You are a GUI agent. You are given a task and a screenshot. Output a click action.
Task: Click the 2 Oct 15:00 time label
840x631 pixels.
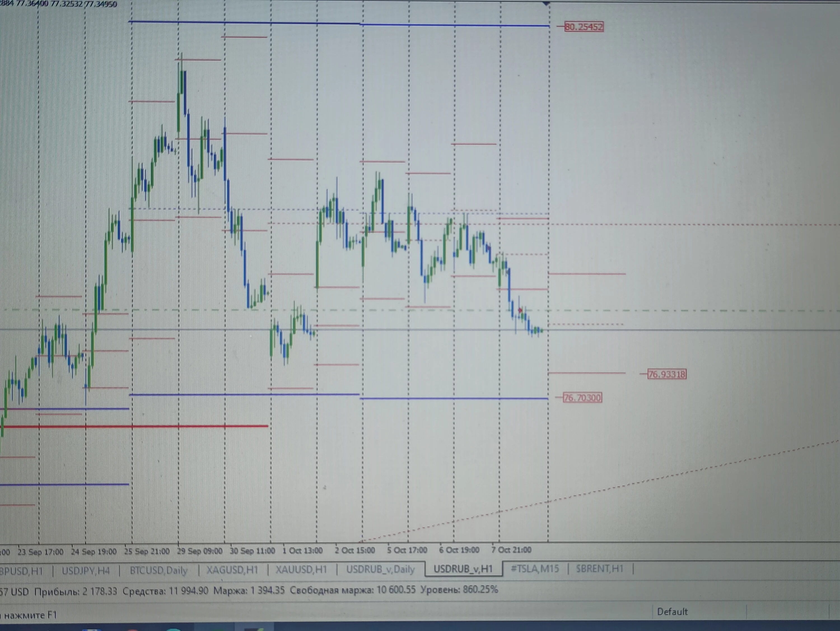(355, 550)
